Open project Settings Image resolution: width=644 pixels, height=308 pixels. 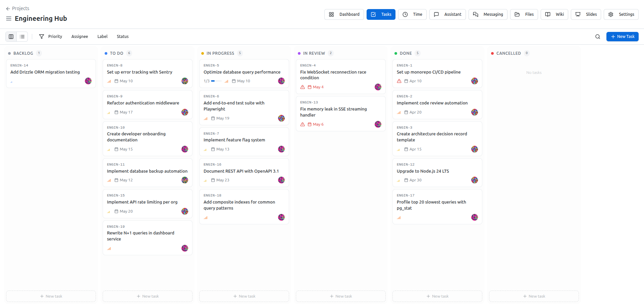[x=621, y=14]
